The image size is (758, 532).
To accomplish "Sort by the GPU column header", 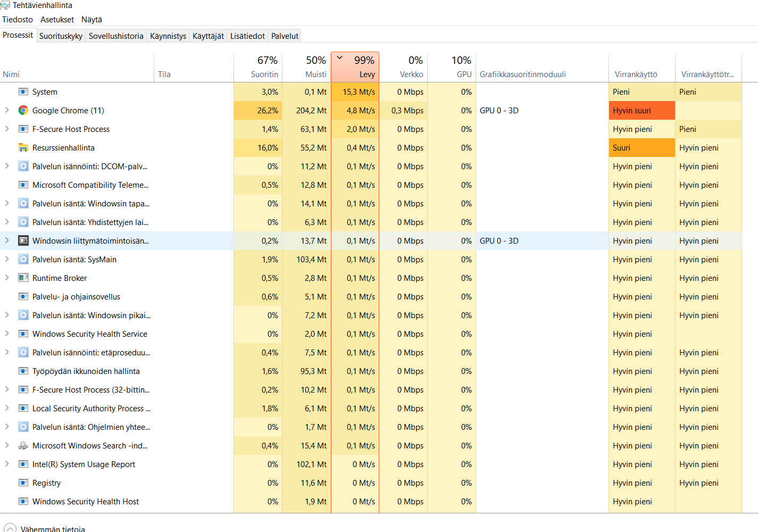I will tap(452, 68).
